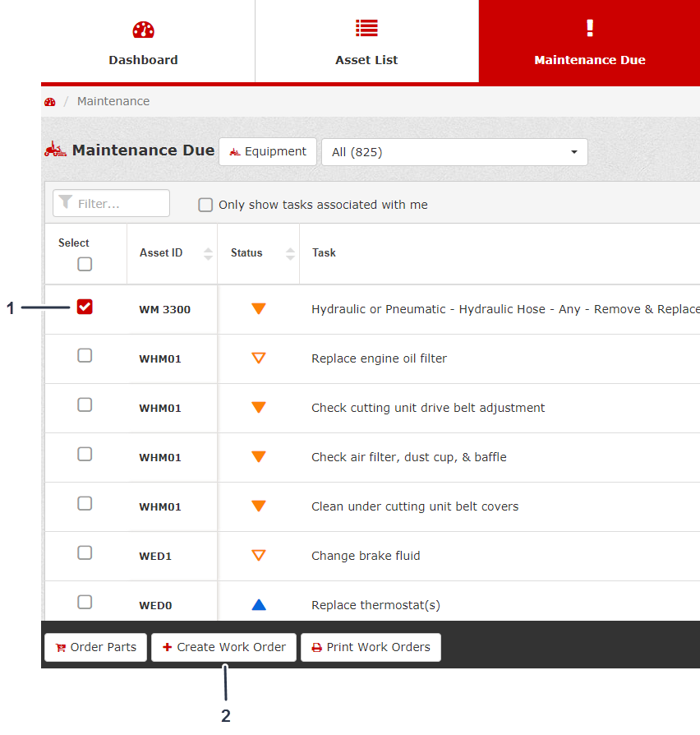Viewport: 700px width, 735px height.
Task: Toggle the Select all header checkbox
Action: pos(85,265)
